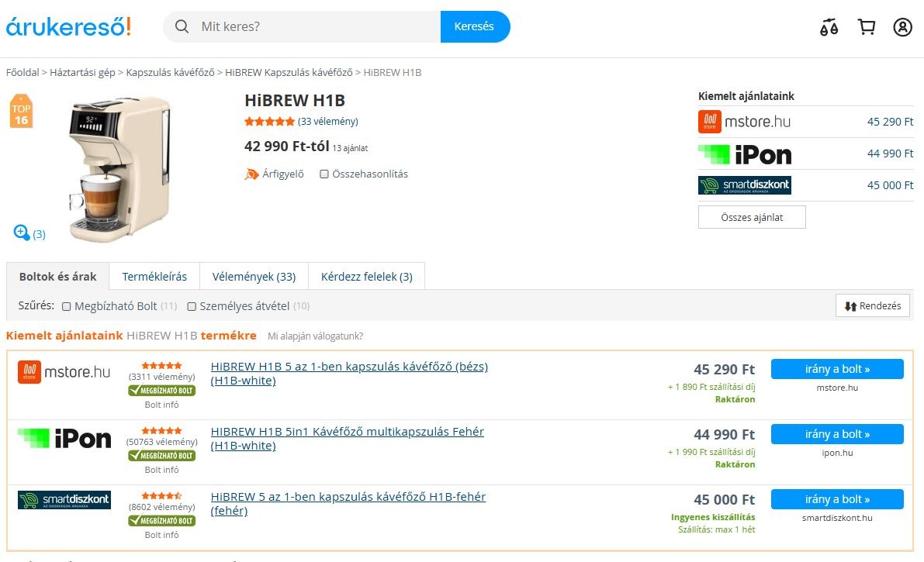Open Bolt infó for smartdiszkont
This screenshot has height=562, width=924.
161,535
